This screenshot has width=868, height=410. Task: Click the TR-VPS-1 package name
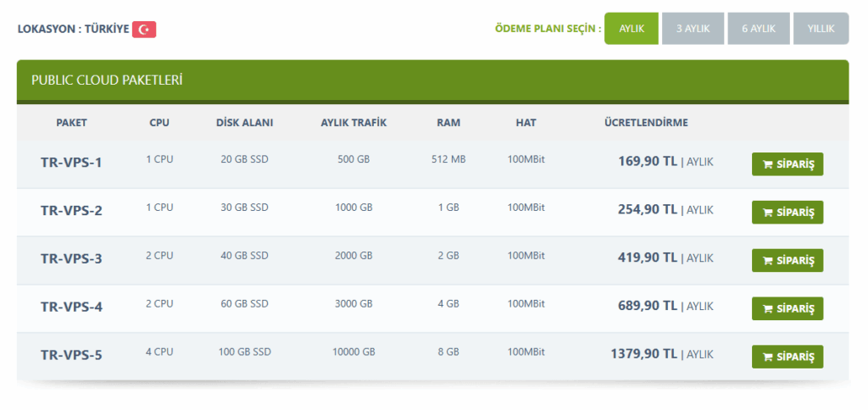click(71, 162)
